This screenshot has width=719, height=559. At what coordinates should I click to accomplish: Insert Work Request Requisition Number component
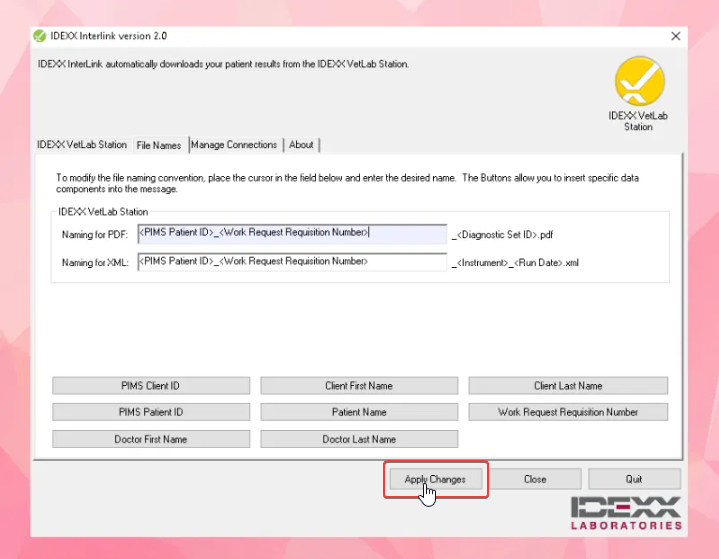(x=568, y=412)
